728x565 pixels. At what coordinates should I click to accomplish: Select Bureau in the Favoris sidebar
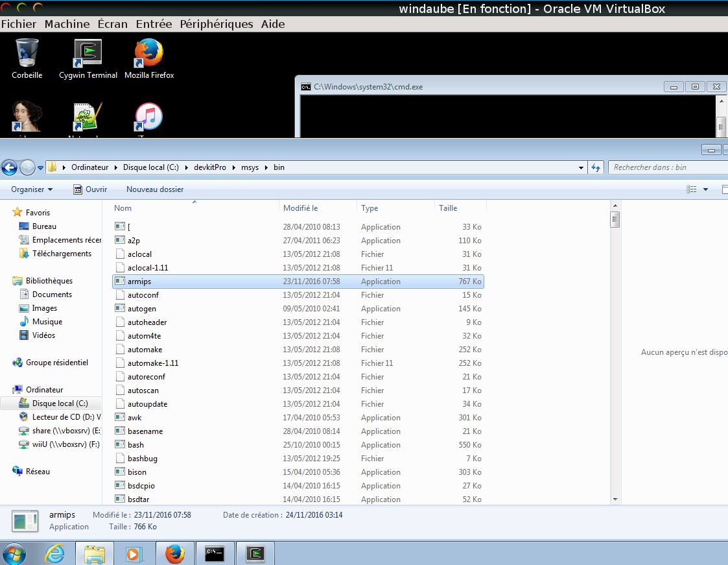click(x=44, y=226)
